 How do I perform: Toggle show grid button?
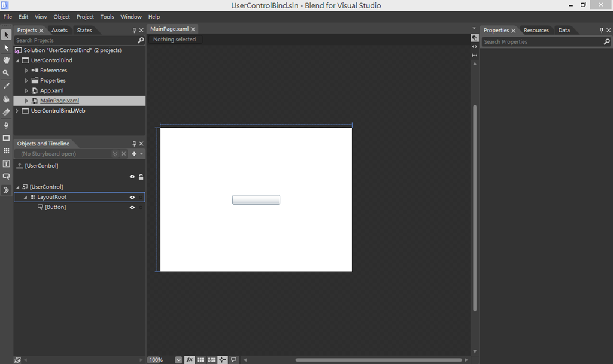tap(201, 360)
